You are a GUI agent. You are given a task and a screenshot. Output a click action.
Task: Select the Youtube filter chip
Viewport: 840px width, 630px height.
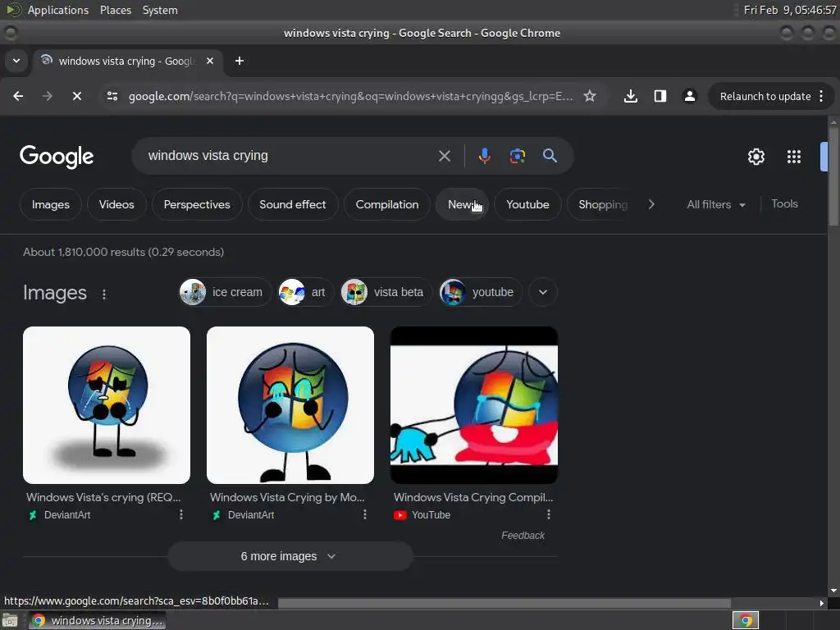527,204
